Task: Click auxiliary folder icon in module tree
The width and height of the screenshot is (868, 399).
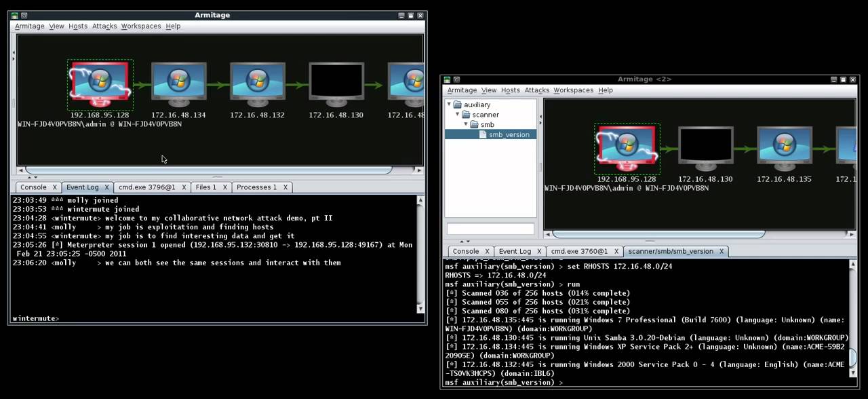Action: [458, 104]
